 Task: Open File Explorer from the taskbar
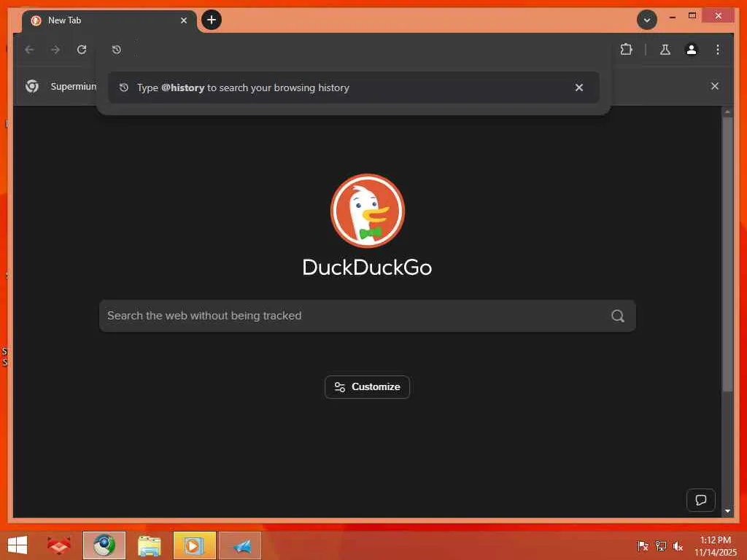click(x=149, y=545)
